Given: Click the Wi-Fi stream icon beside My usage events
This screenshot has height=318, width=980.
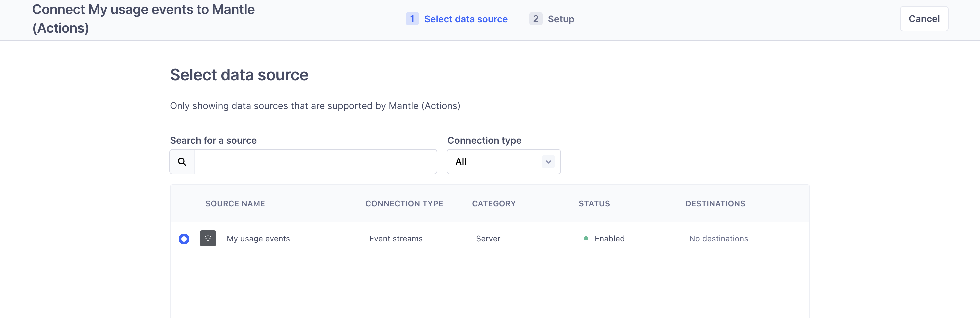Looking at the screenshot, I should [x=207, y=238].
